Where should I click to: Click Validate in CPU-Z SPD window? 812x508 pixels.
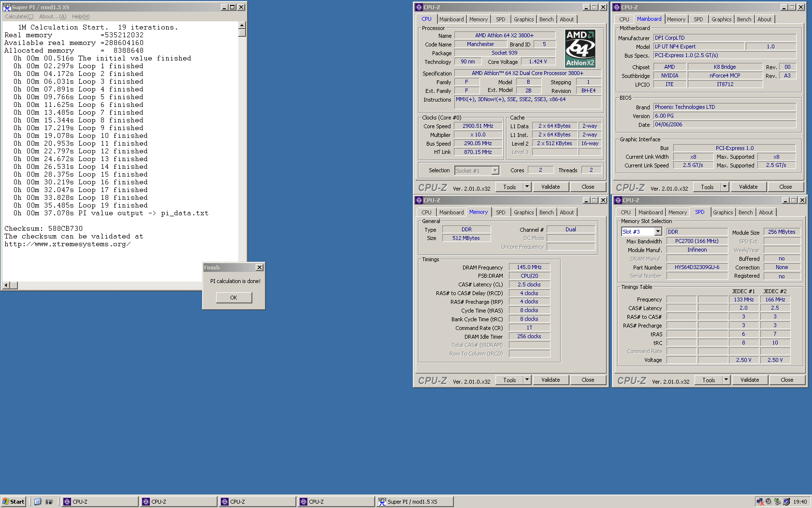[750, 380]
